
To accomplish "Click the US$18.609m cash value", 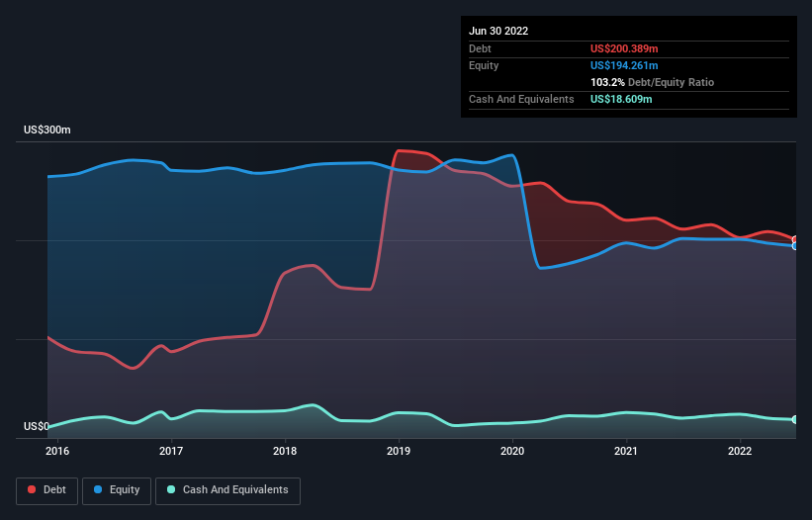I will 621,99.
